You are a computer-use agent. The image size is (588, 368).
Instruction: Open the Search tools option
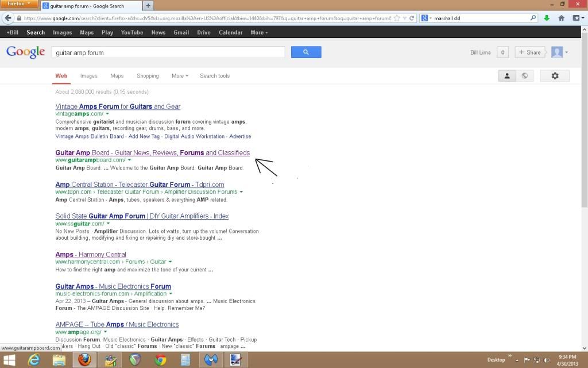point(215,76)
